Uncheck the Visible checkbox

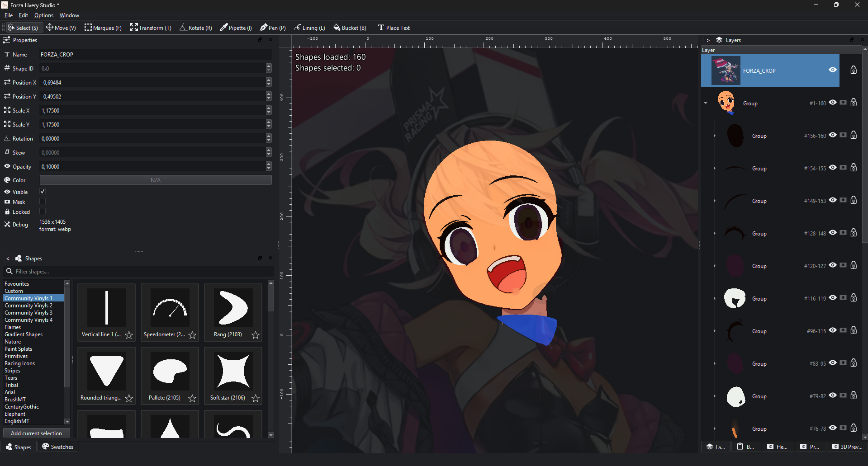click(x=43, y=192)
